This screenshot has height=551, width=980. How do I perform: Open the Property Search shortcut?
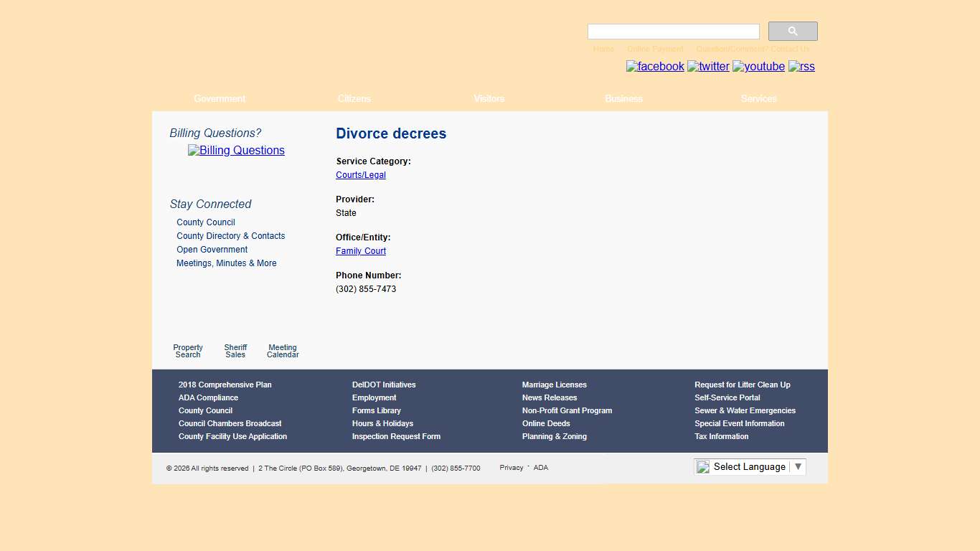187,351
